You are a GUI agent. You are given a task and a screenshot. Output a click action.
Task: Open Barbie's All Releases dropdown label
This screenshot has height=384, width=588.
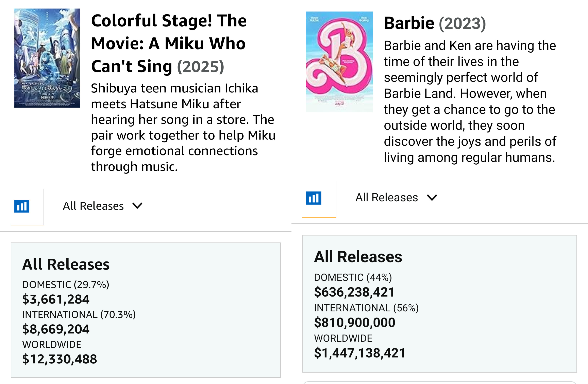[386, 197]
